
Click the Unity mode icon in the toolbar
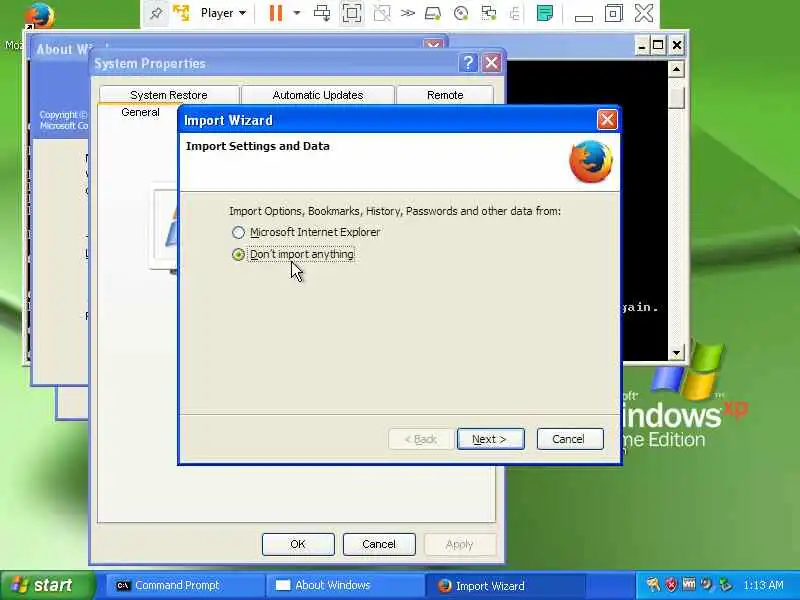click(x=381, y=13)
